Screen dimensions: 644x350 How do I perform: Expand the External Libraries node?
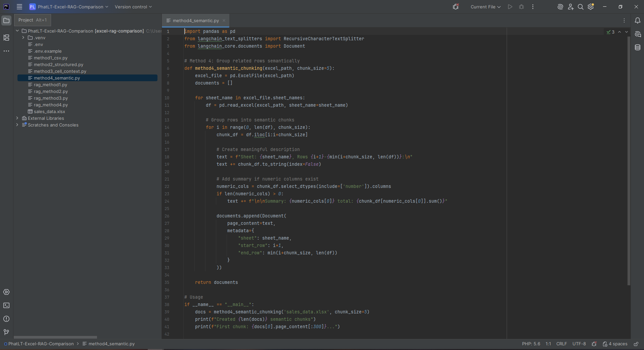17,118
